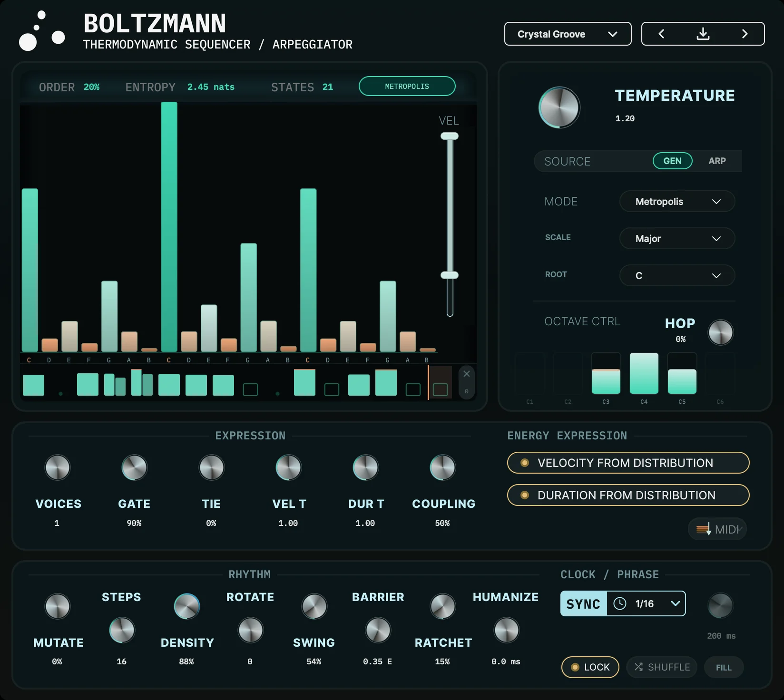
Task: Click the STEPS knob
Action: tap(122, 630)
